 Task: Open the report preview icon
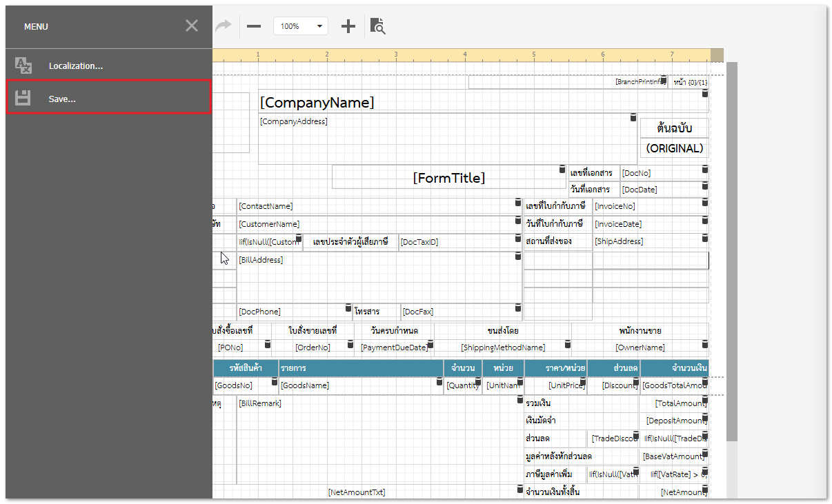tap(377, 26)
